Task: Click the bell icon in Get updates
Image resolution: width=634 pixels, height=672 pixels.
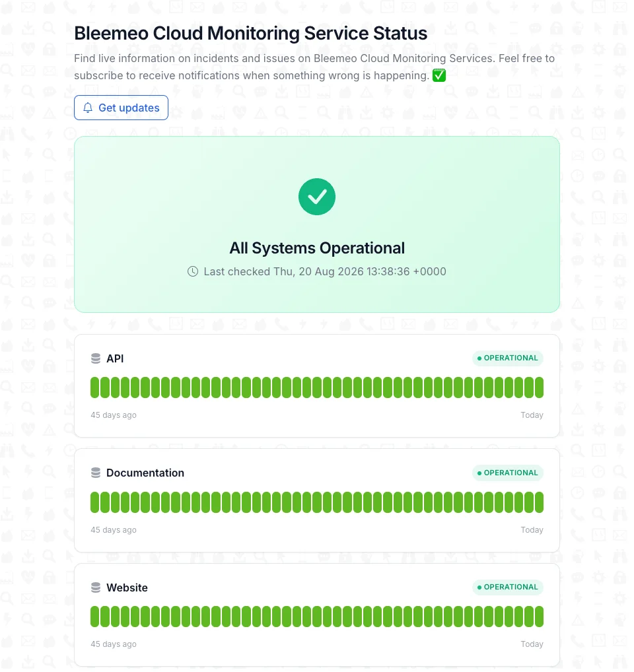Action: (x=88, y=108)
